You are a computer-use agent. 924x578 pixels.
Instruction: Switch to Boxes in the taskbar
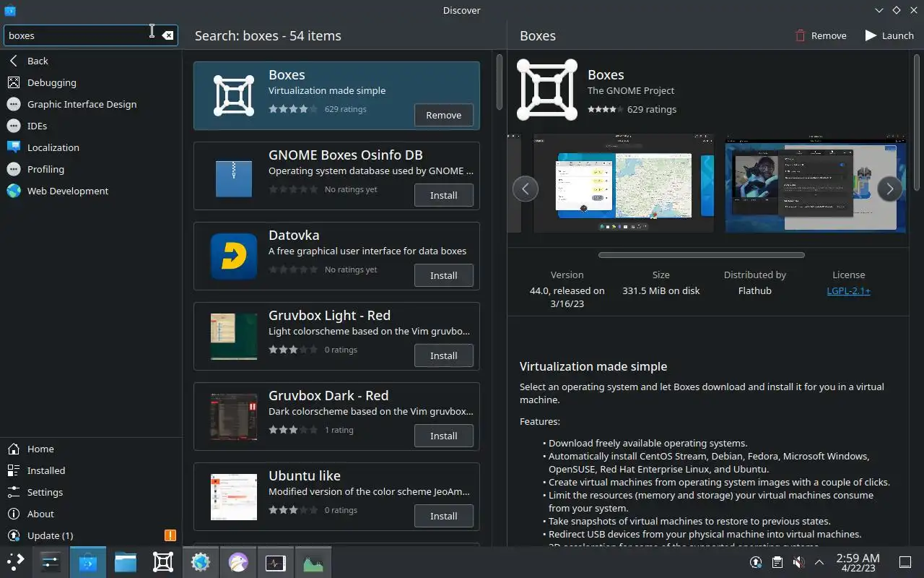click(163, 562)
